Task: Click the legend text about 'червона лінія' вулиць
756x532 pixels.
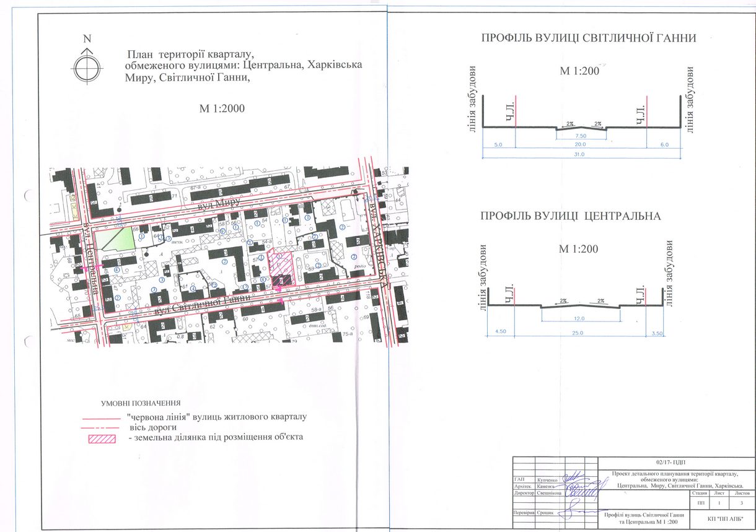Action: click(216, 417)
